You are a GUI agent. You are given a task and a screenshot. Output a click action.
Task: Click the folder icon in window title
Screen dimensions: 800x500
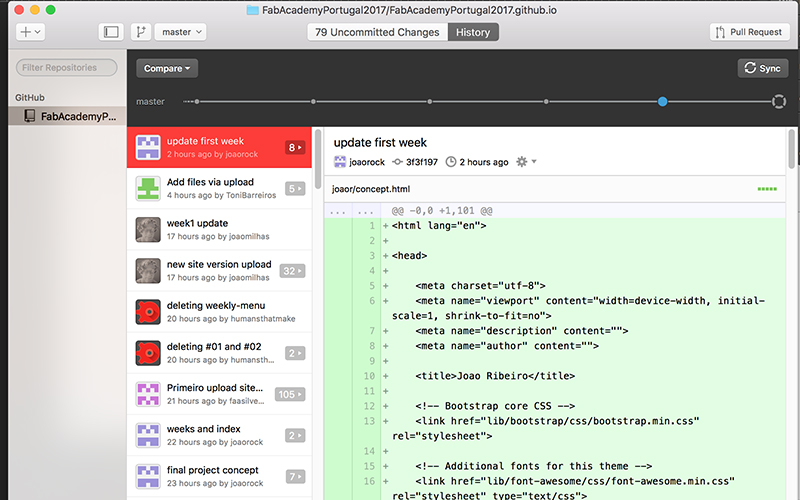point(253,10)
